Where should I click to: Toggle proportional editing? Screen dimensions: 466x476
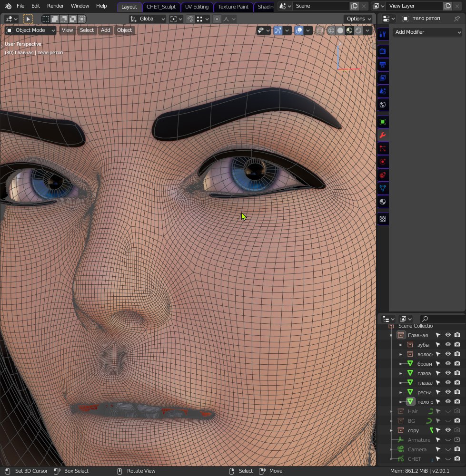coord(217,19)
